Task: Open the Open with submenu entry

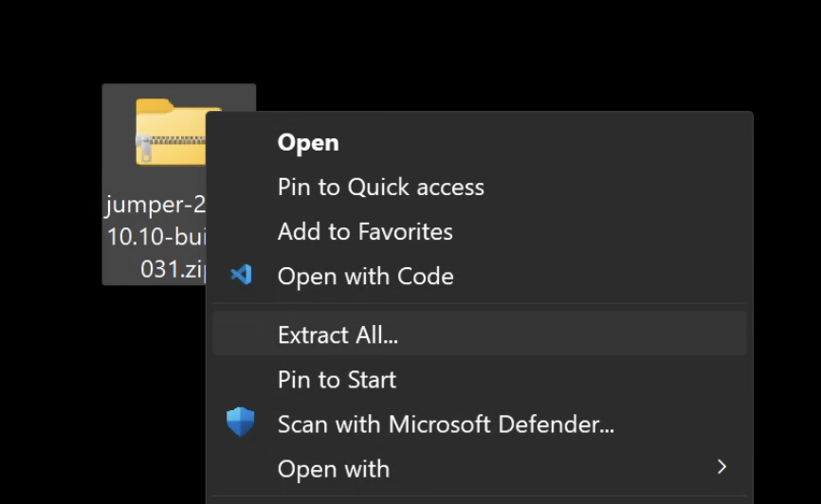Action: (x=334, y=469)
